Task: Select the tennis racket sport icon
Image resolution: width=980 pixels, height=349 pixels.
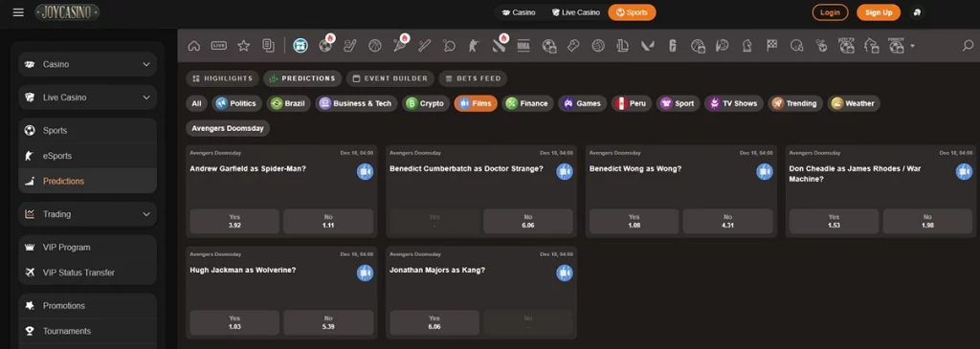Action: pyautogui.click(x=399, y=46)
